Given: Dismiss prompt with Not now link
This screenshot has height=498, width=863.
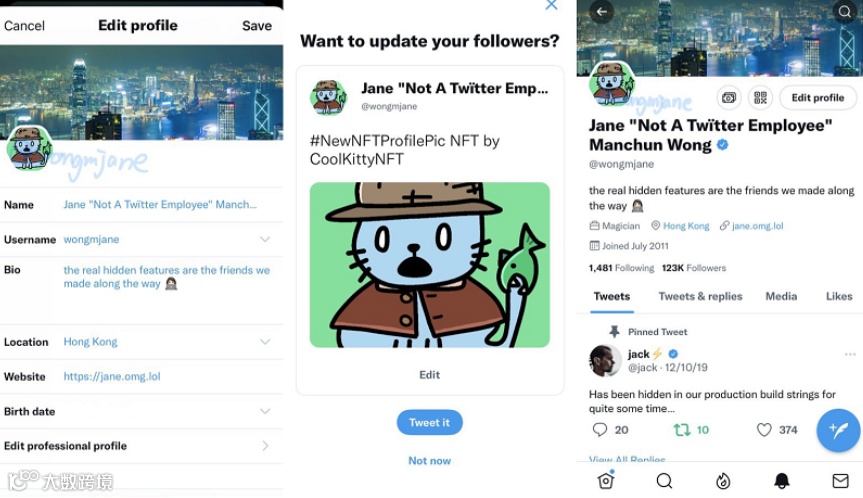Looking at the screenshot, I should point(429,461).
